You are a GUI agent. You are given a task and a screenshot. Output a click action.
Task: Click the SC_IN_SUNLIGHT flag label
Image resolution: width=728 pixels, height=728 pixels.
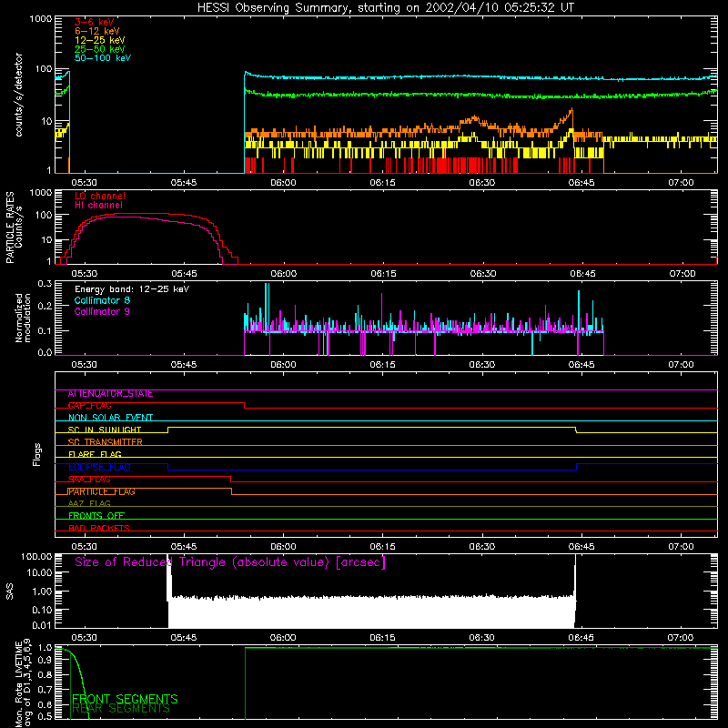tap(105, 430)
